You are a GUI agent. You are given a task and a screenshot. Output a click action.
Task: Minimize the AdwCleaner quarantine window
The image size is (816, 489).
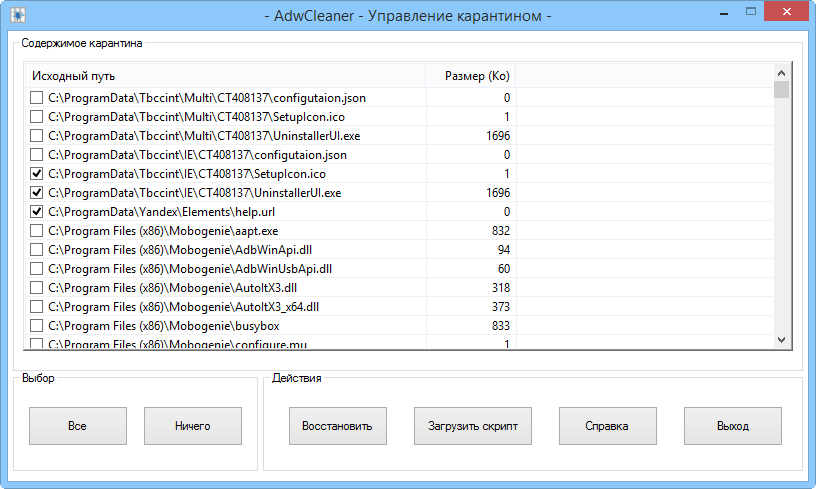click(723, 12)
